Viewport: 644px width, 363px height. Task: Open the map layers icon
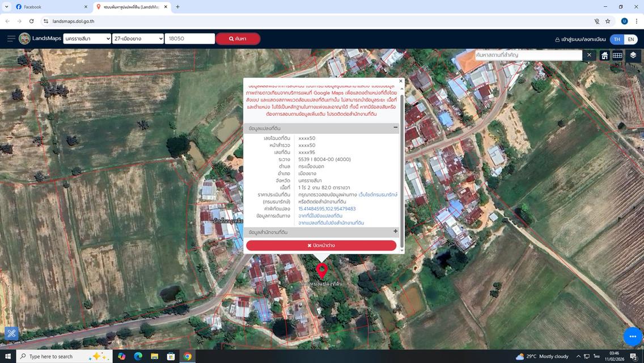(x=633, y=55)
